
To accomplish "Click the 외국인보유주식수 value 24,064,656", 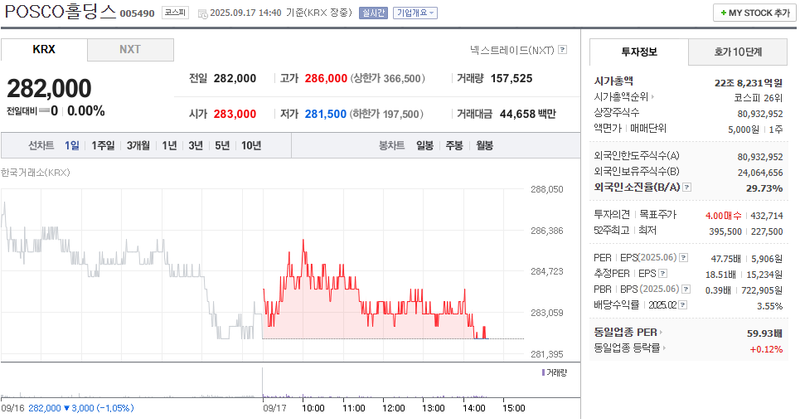I will pos(760,172).
